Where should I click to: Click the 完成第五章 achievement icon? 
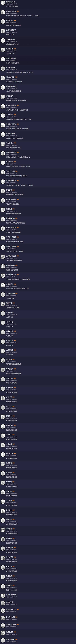pyautogui.click(x=3, y=351)
